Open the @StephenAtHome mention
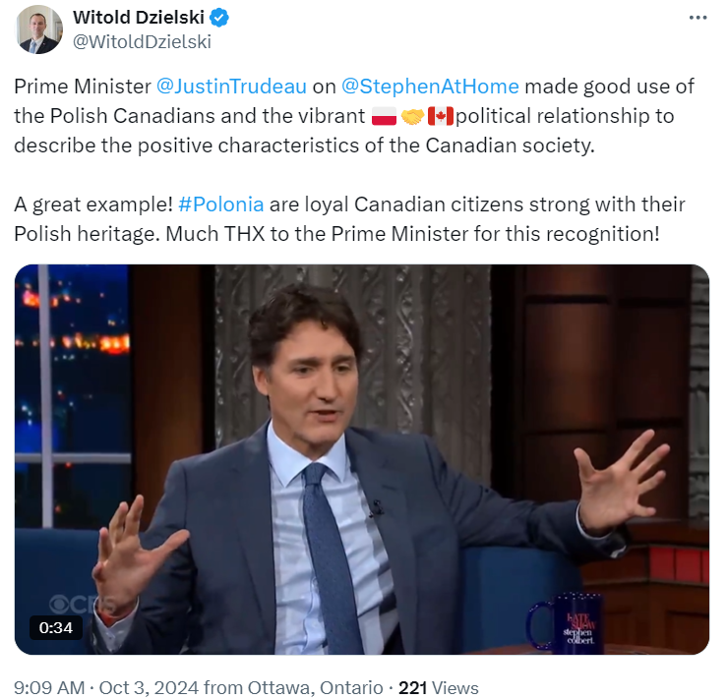Screen dimensions: 728x700 pos(430,87)
